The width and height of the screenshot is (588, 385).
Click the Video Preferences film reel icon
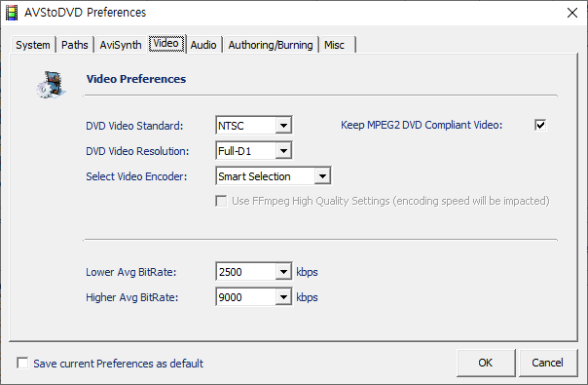tap(52, 85)
